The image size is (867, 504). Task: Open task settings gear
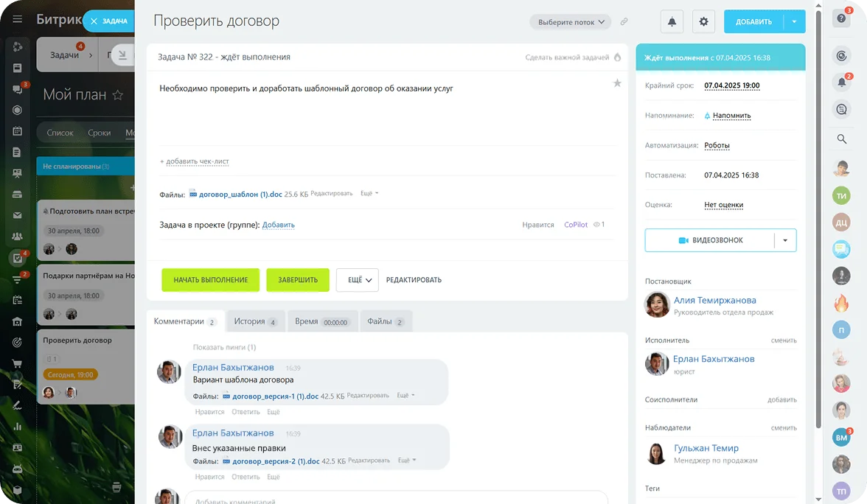[x=703, y=21]
